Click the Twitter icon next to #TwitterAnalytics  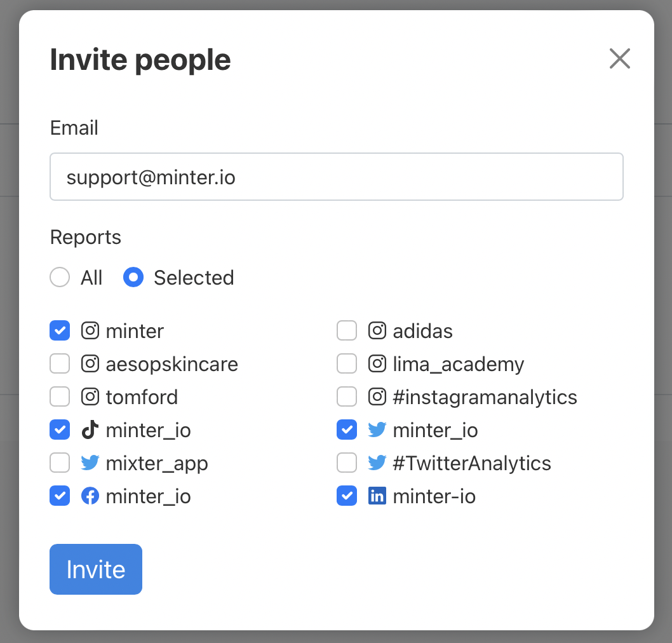[377, 463]
